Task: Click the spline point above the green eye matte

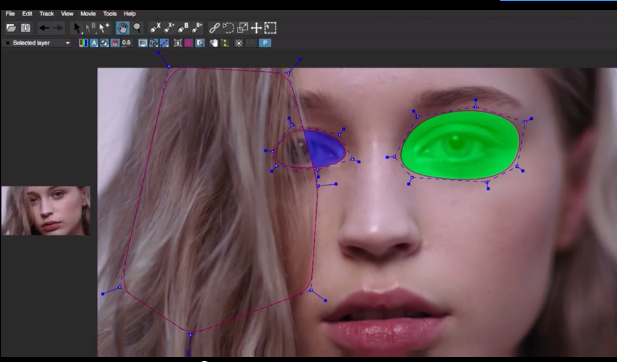Action: 475,106
